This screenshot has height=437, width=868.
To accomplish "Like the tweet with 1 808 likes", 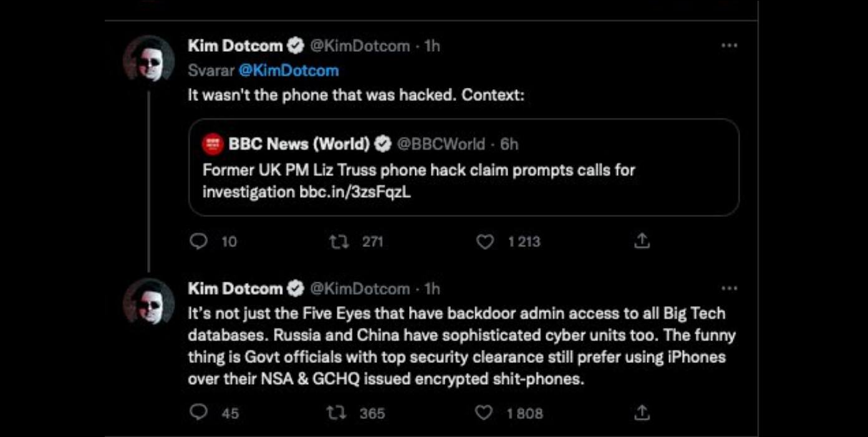I will [x=485, y=413].
